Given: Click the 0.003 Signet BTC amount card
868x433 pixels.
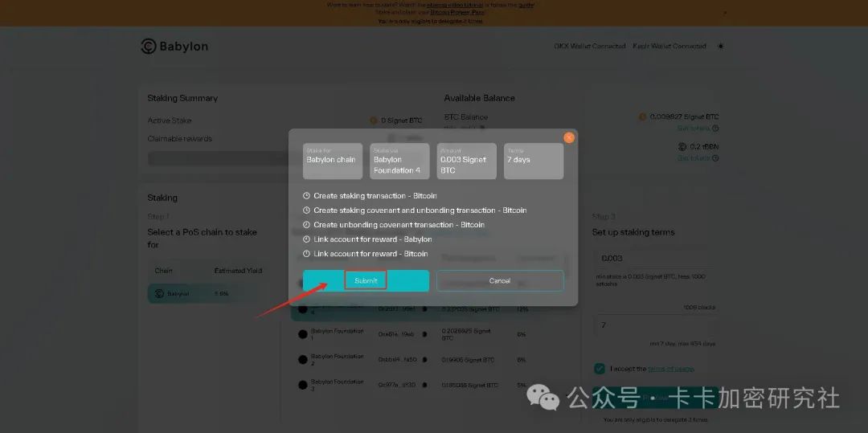Looking at the screenshot, I should point(467,161).
